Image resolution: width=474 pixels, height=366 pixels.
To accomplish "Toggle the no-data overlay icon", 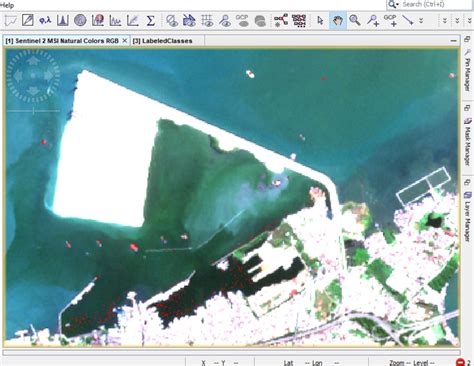I will (x=172, y=21).
